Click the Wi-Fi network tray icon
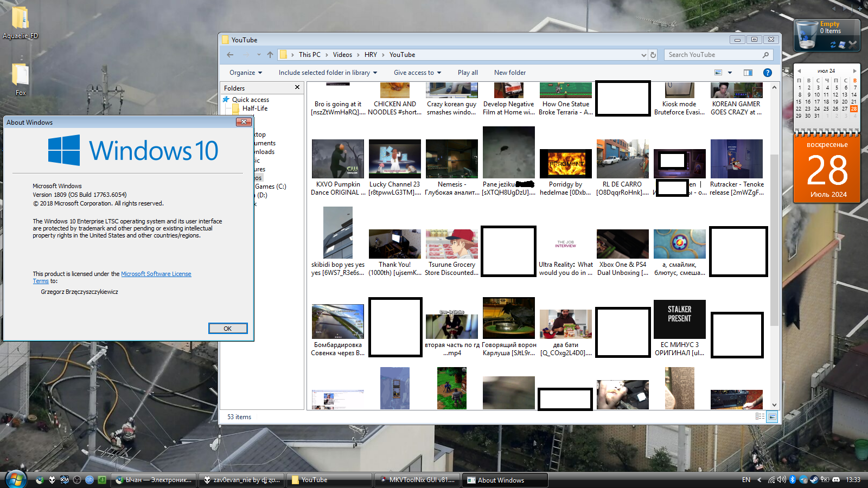 coord(771,480)
